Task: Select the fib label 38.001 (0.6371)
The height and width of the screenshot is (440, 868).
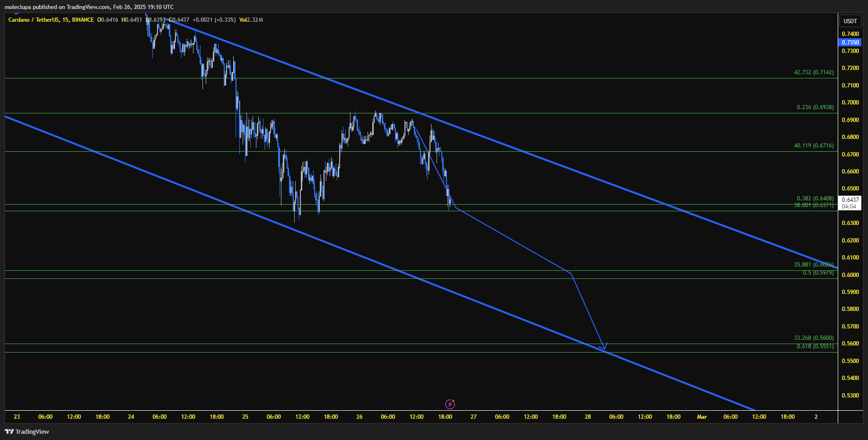Action: tap(814, 205)
